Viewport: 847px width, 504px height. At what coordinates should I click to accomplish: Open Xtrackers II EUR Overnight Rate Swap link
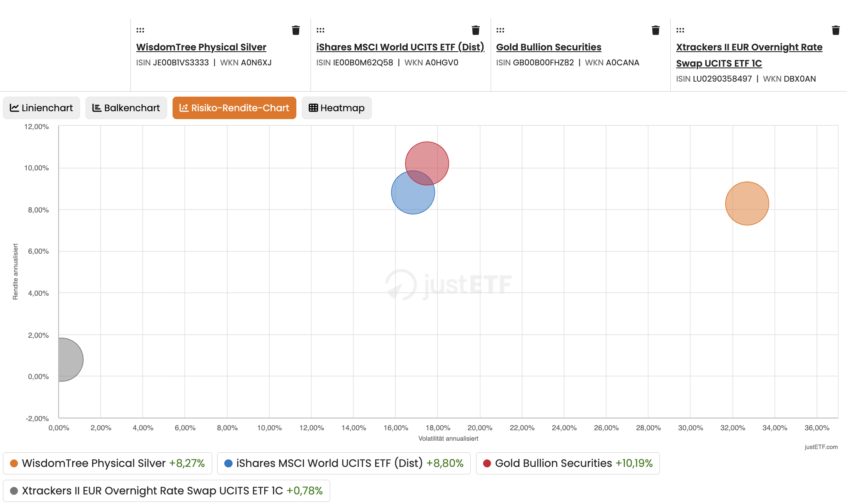tap(749, 55)
